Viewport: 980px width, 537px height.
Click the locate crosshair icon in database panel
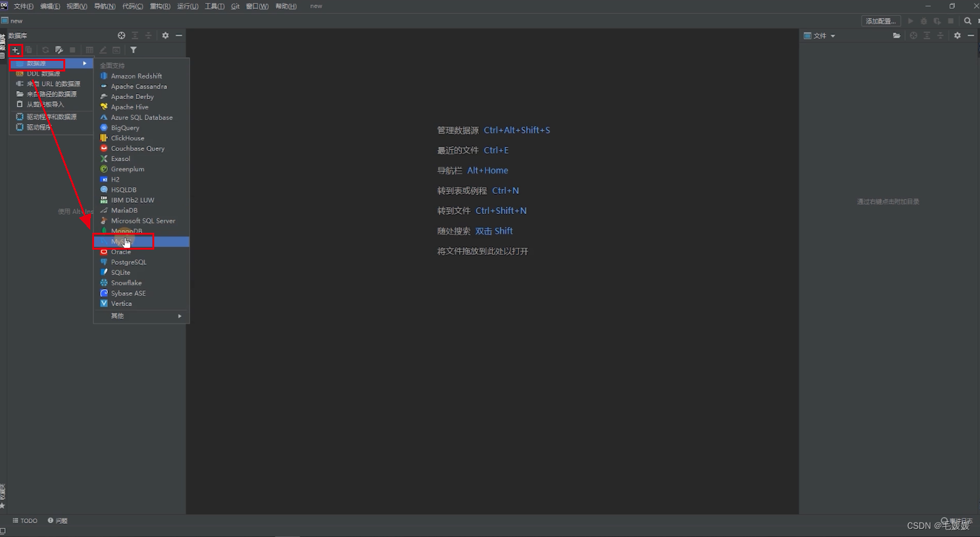pyautogui.click(x=122, y=36)
